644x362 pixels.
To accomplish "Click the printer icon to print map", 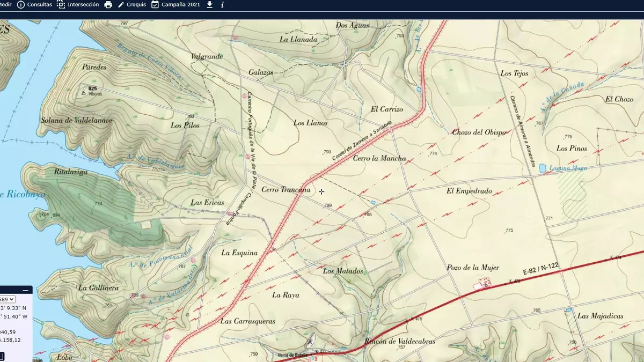I will [108, 5].
